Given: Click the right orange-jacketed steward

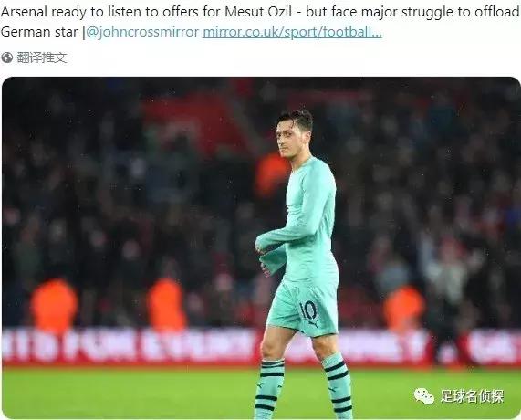Looking at the screenshot, I should 404,308.
